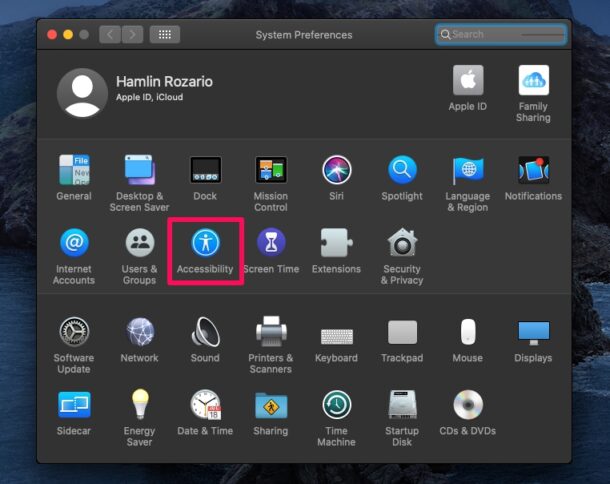Click the back navigation arrow
This screenshot has height=484, width=610.
pyautogui.click(x=110, y=35)
